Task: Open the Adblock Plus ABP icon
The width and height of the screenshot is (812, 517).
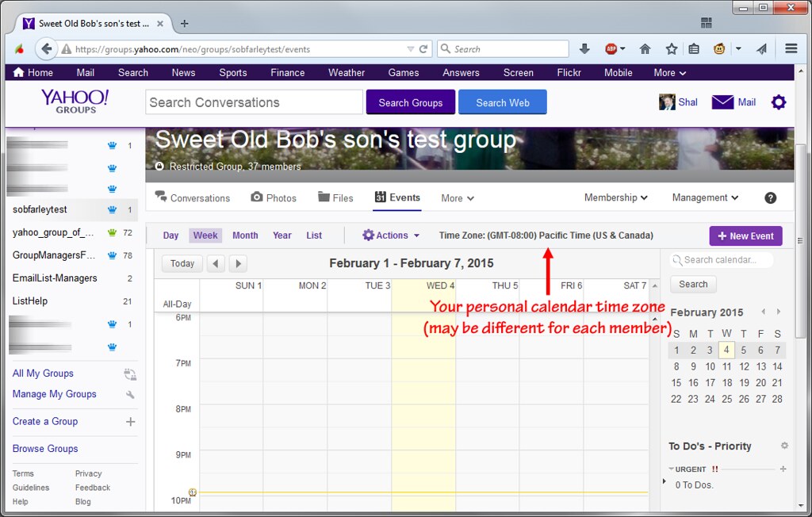Action: [x=611, y=48]
